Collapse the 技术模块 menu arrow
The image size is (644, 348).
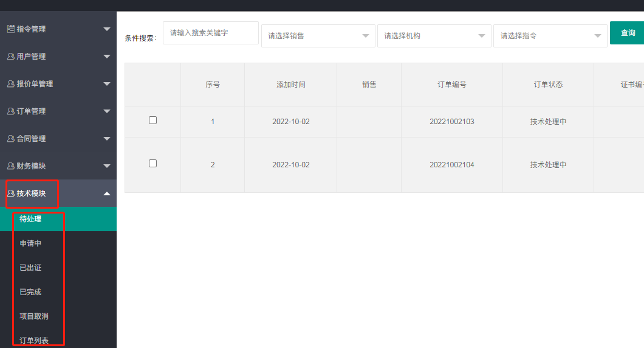(x=107, y=193)
